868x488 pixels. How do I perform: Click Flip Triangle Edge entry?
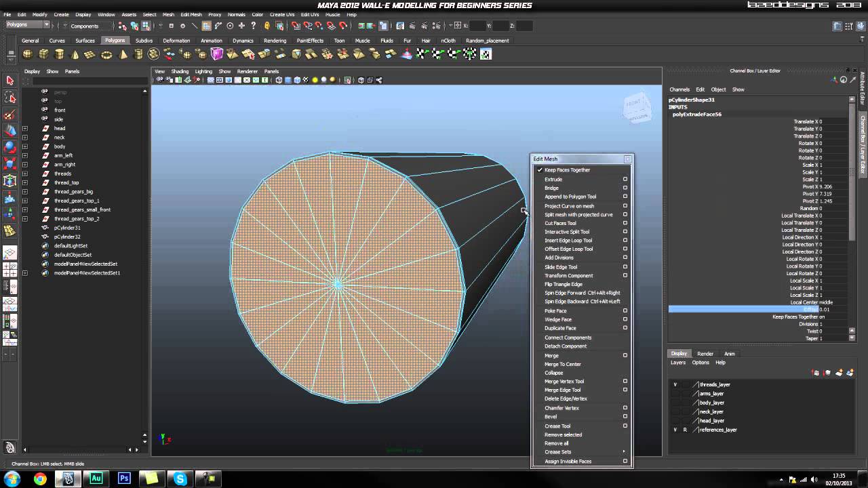[564, 284]
